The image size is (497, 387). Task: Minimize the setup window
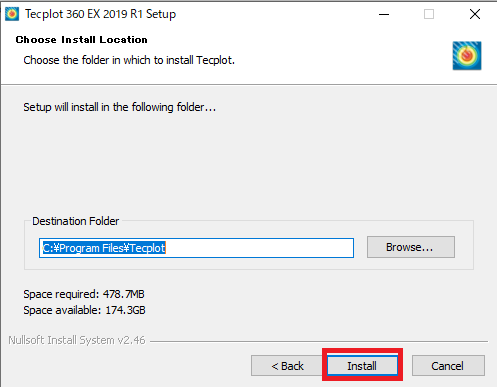click(384, 14)
